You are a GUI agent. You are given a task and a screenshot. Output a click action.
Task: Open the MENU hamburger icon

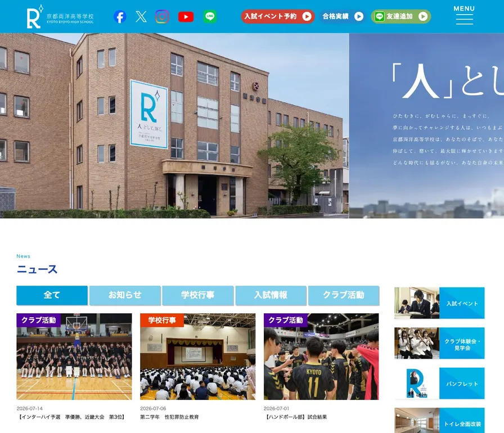click(x=464, y=15)
